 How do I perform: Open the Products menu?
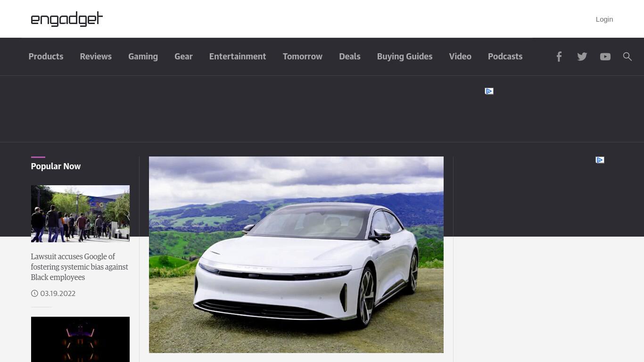[46, 57]
